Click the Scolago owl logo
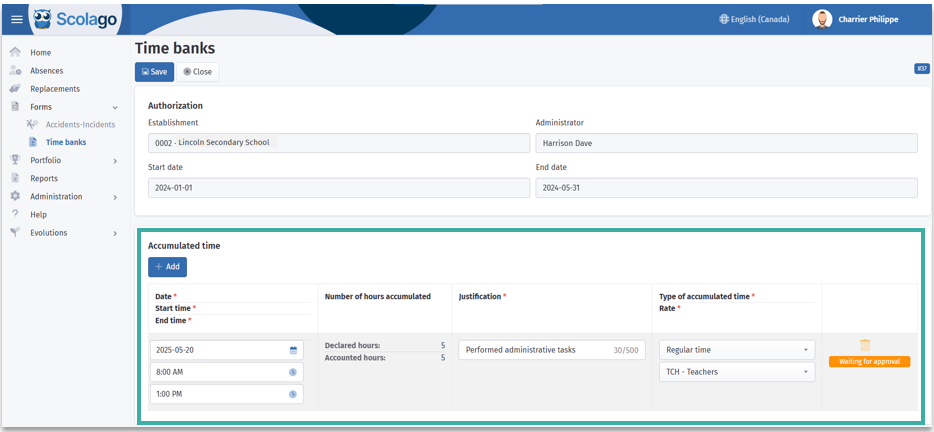Viewport: 934px width, 432px height. (x=42, y=18)
